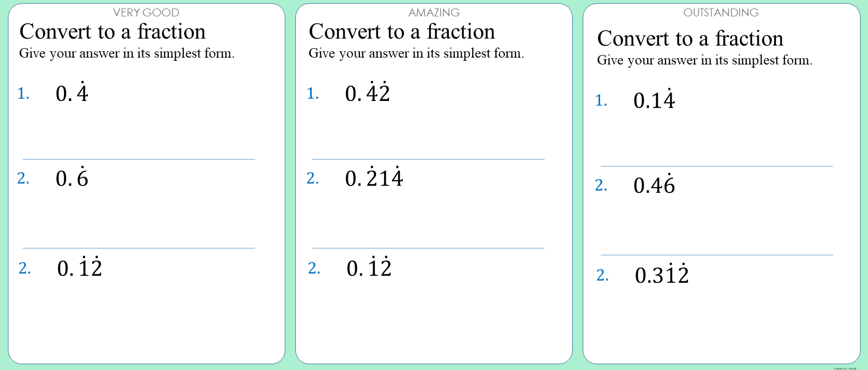
Task: Click the decimal 0.14 question in OUTSTANDING
Action: click(x=654, y=100)
